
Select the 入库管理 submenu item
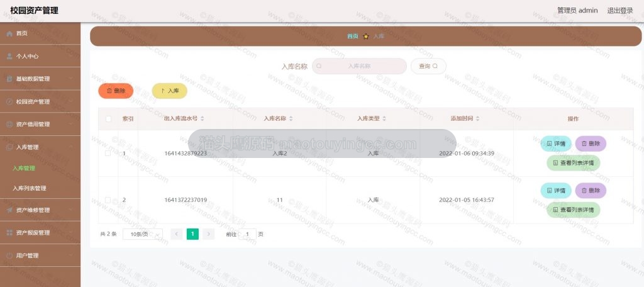click(24, 168)
